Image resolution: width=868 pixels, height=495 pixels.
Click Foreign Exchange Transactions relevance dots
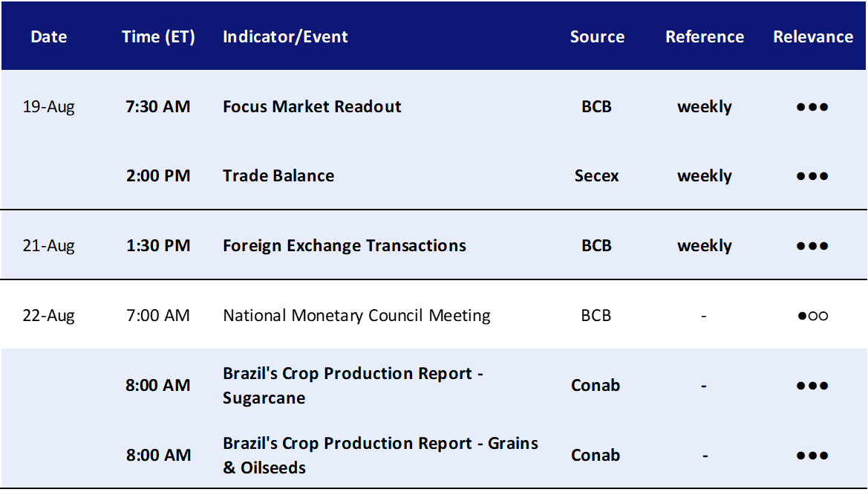[x=812, y=246]
